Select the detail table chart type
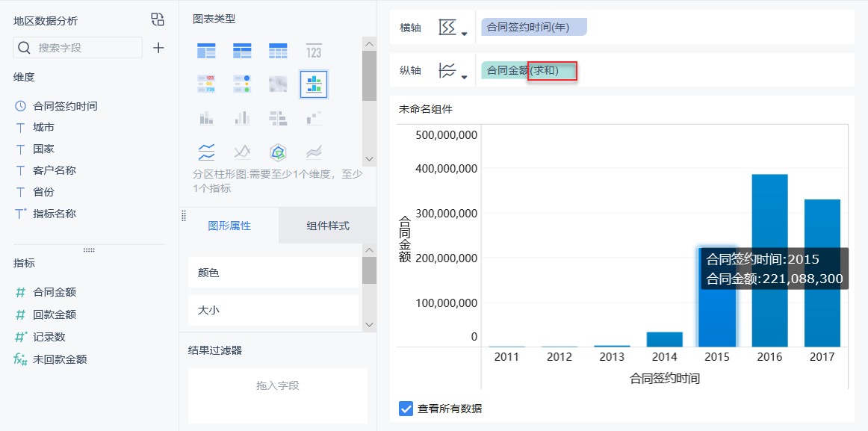This screenshot has width=868, height=431. pos(278,51)
